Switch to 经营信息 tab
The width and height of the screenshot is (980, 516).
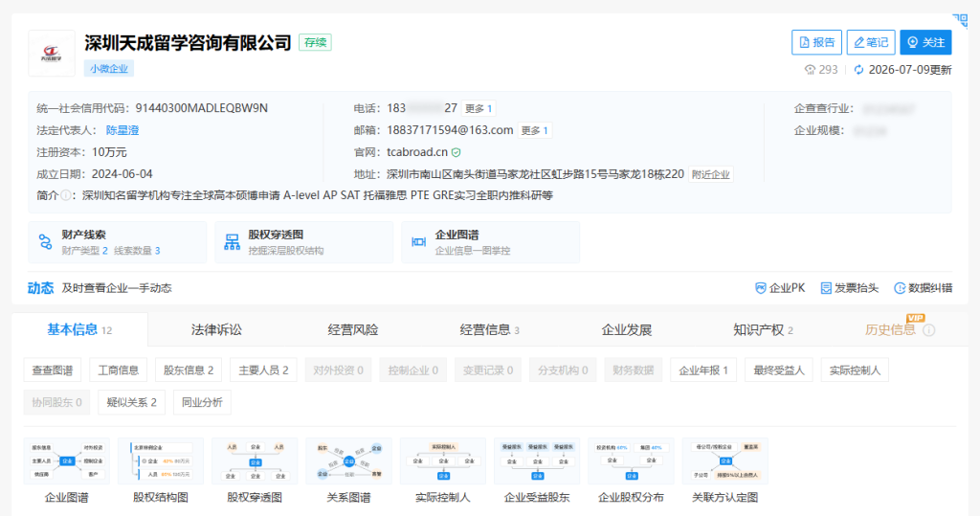(x=489, y=329)
